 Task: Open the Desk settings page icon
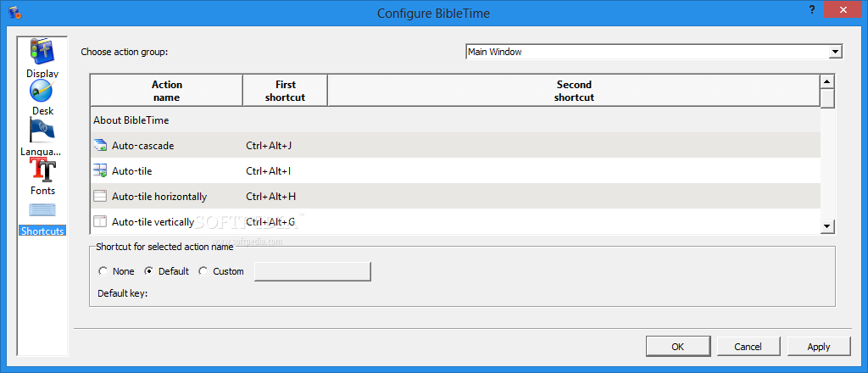pyautogui.click(x=42, y=92)
